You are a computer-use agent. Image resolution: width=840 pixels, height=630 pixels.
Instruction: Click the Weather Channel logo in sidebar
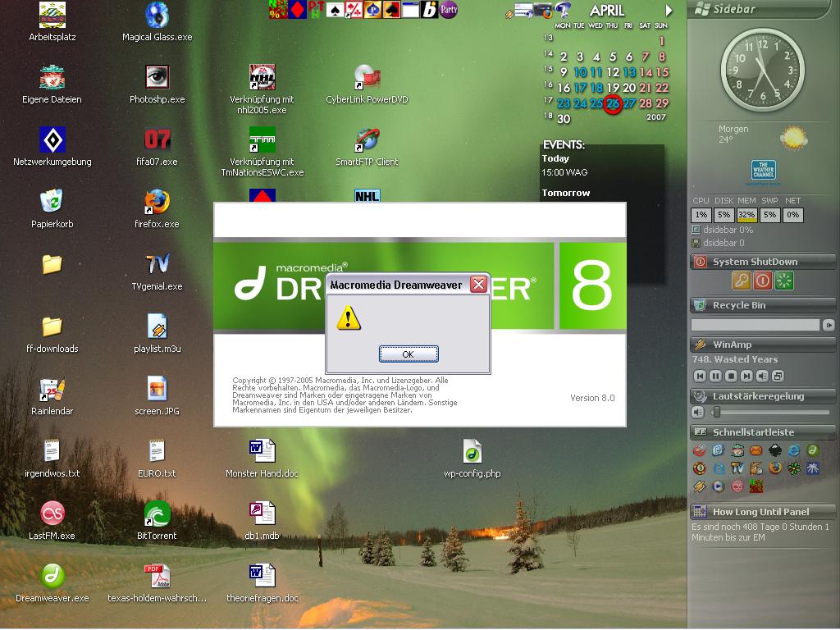click(x=764, y=171)
